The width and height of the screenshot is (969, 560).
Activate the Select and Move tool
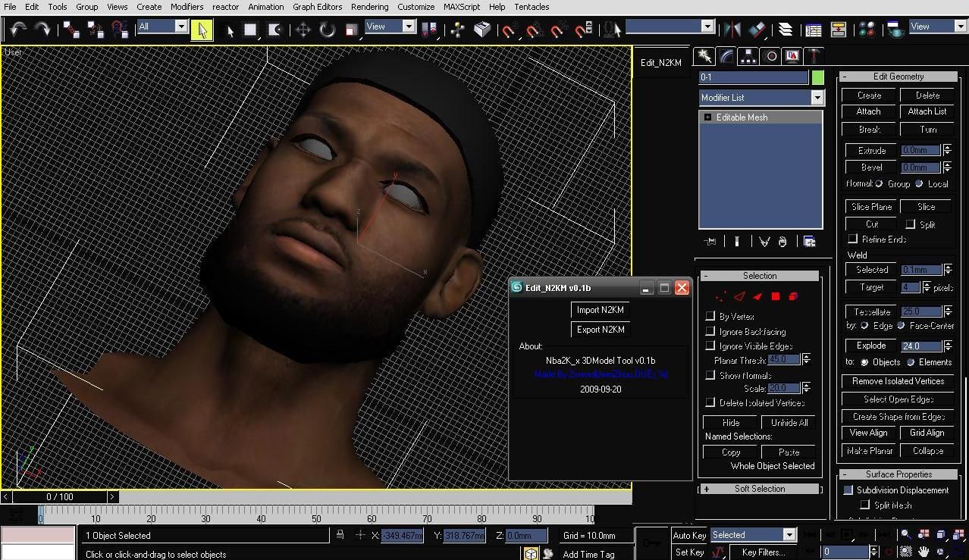pyautogui.click(x=303, y=30)
